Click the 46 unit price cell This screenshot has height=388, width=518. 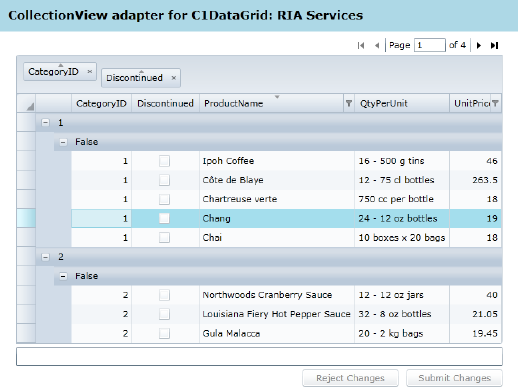tap(475, 161)
